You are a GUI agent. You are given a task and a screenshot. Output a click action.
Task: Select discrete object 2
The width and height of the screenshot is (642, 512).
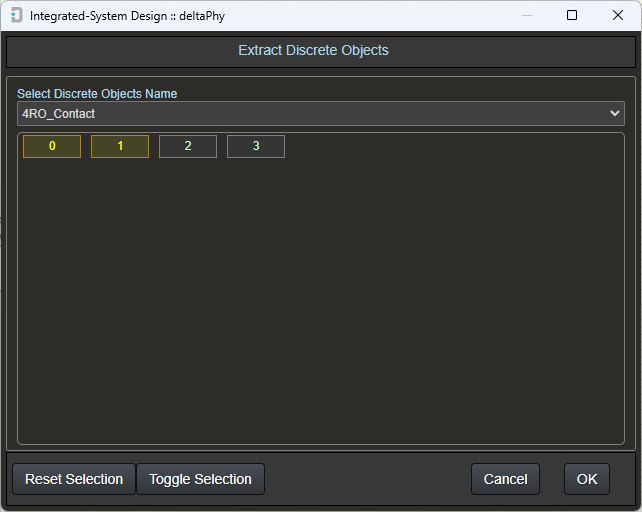click(188, 146)
